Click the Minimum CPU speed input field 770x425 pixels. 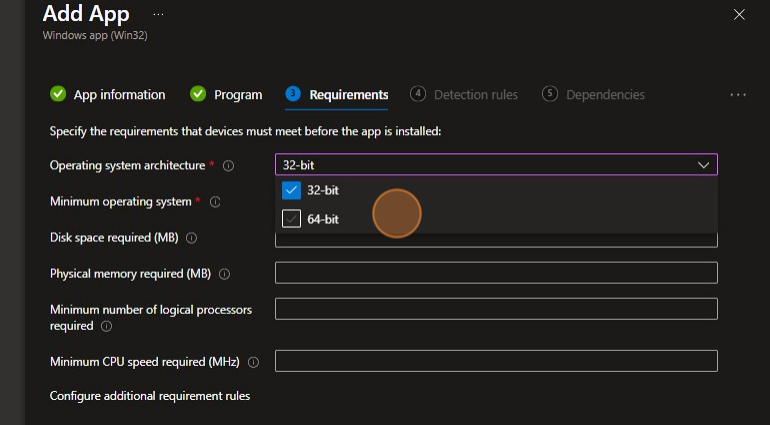point(496,361)
